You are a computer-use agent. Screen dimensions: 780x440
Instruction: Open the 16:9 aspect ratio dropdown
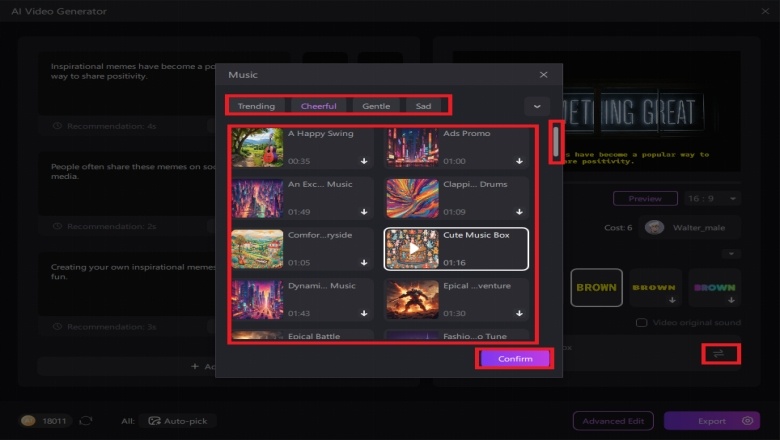click(713, 199)
